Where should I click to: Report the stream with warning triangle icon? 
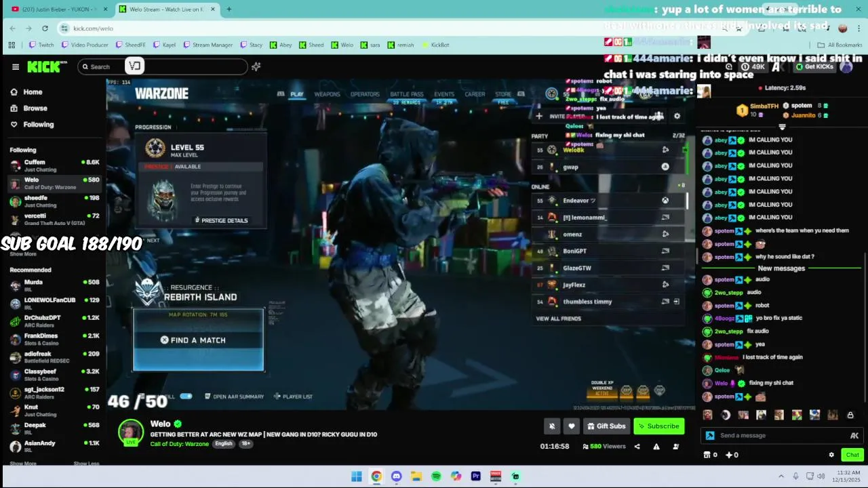[656, 446]
